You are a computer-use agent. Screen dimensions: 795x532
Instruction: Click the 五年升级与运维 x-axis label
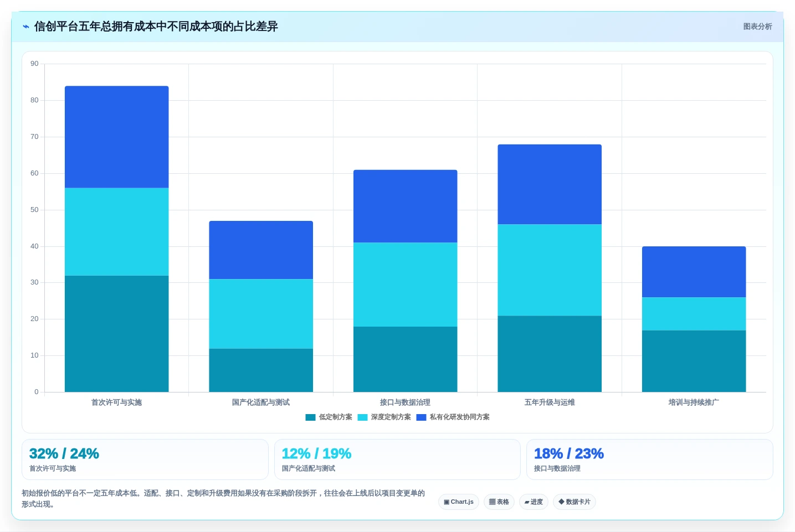point(550,402)
